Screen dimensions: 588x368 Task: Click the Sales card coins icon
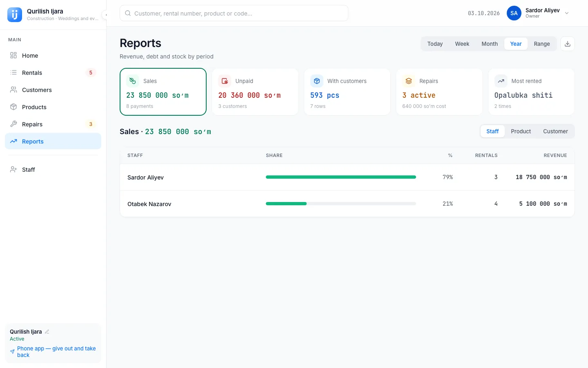point(133,81)
